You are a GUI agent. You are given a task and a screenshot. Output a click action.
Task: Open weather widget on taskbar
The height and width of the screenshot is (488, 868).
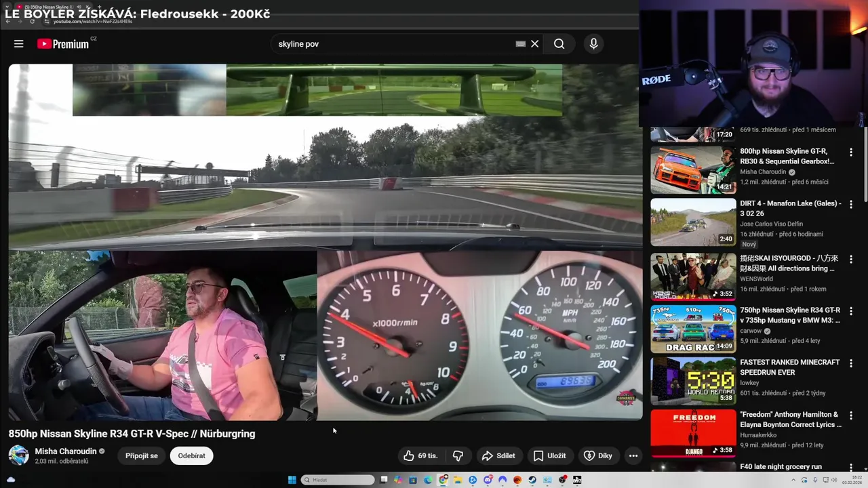[x=11, y=480]
